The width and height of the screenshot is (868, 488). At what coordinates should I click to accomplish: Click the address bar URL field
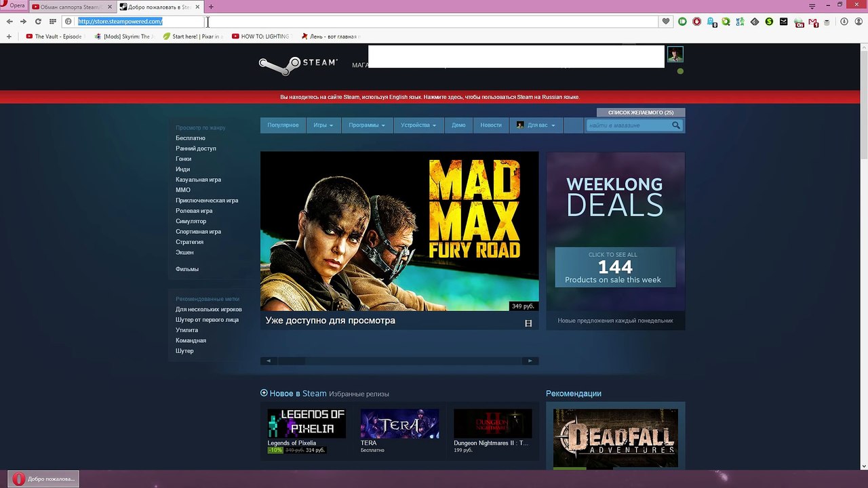pos(366,22)
